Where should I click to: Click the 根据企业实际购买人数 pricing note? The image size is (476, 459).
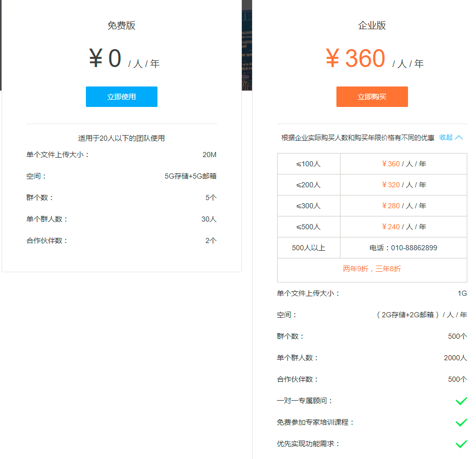pos(357,138)
